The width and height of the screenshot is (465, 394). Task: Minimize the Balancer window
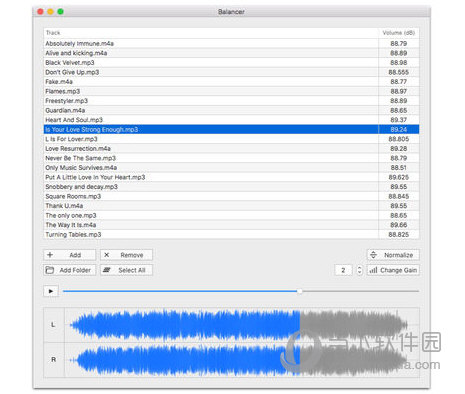pyautogui.click(x=51, y=12)
